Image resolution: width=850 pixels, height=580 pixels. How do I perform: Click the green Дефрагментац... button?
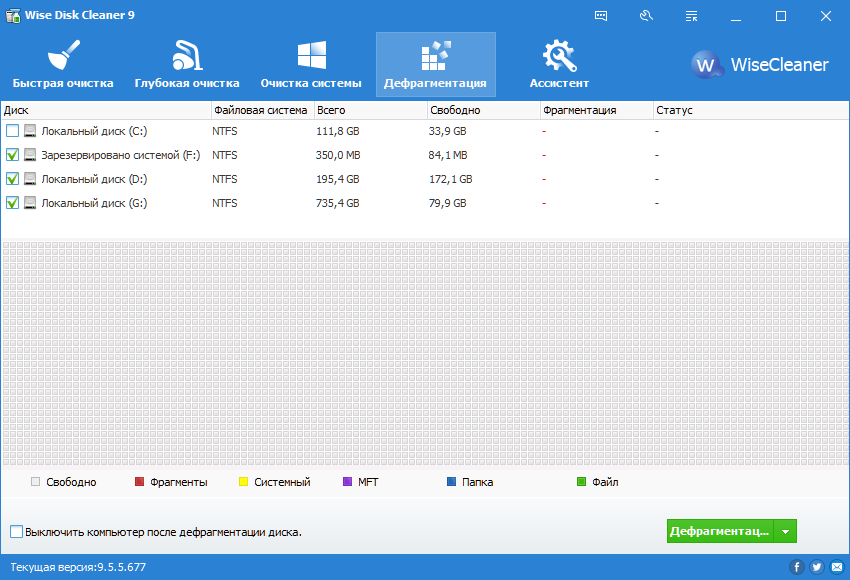720,531
